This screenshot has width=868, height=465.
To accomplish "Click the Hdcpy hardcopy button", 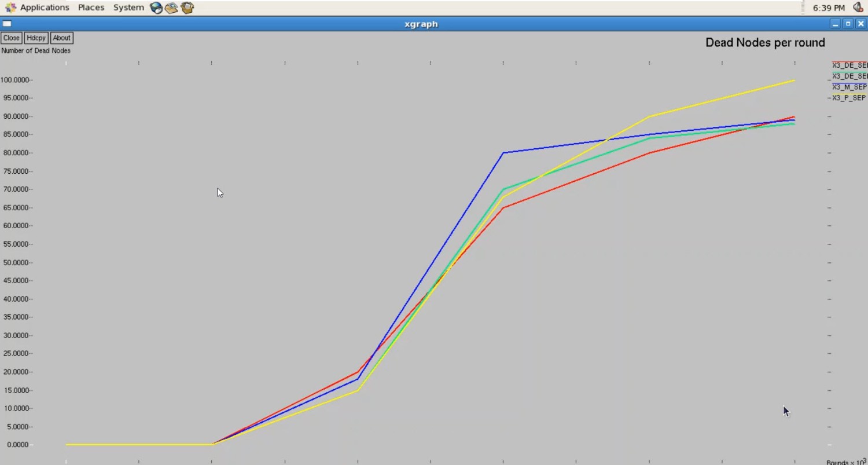I will [x=36, y=38].
